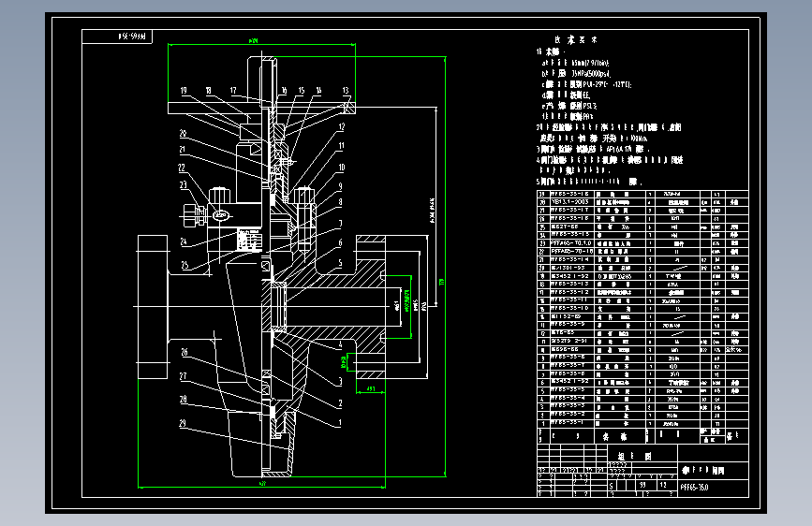Select callout number 8 on the valve drawing
Viewport: 812px width, 526px height.
(340, 202)
